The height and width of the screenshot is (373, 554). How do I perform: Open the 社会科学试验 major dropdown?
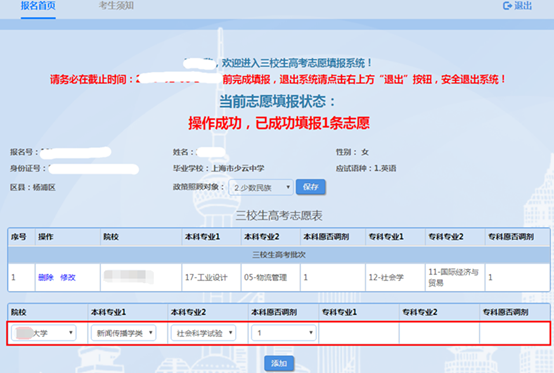click(203, 333)
